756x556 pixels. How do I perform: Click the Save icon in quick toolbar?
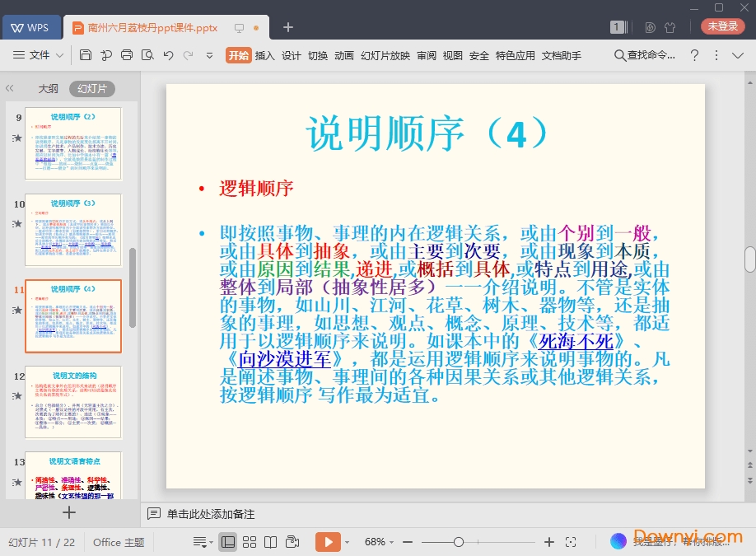click(86, 55)
